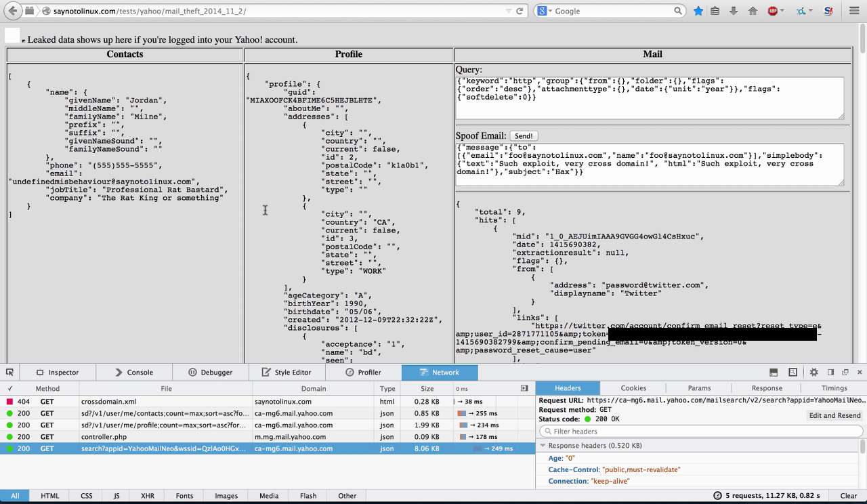Filter requests by XHR
This screenshot has width=867, height=504.
(148, 496)
